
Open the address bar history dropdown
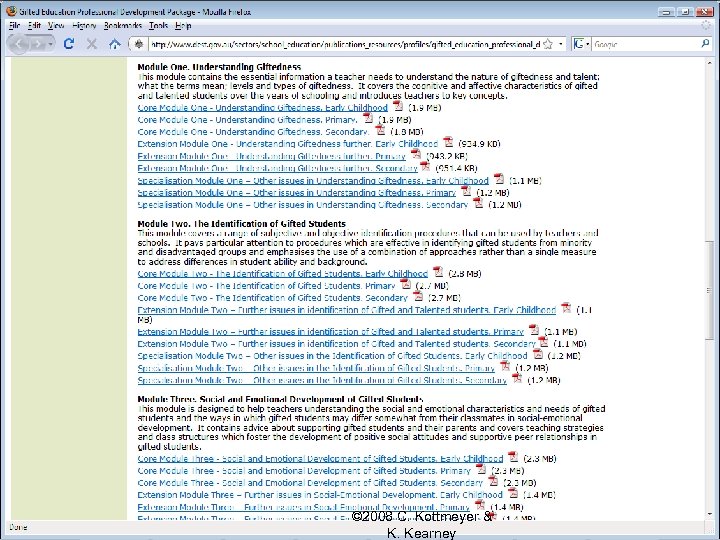[x=561, y=44]
